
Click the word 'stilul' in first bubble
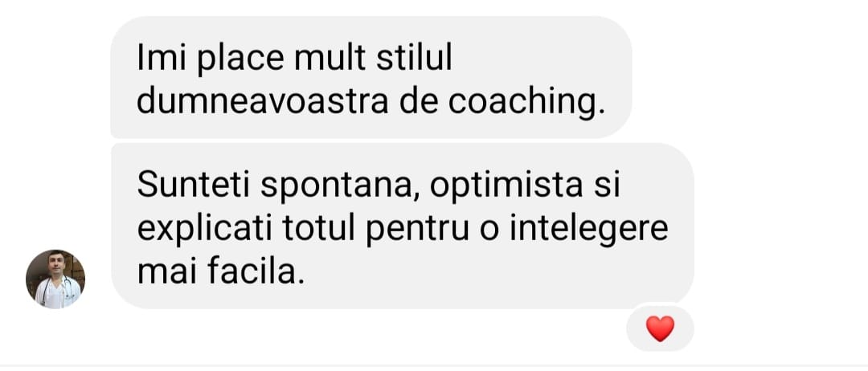415,58
